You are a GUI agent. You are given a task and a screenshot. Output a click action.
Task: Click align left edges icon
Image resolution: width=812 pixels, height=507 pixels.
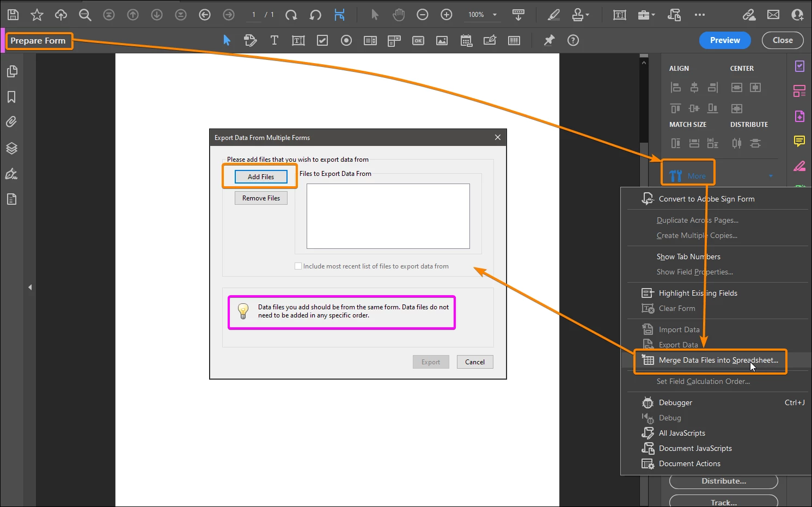coord(675,87)
